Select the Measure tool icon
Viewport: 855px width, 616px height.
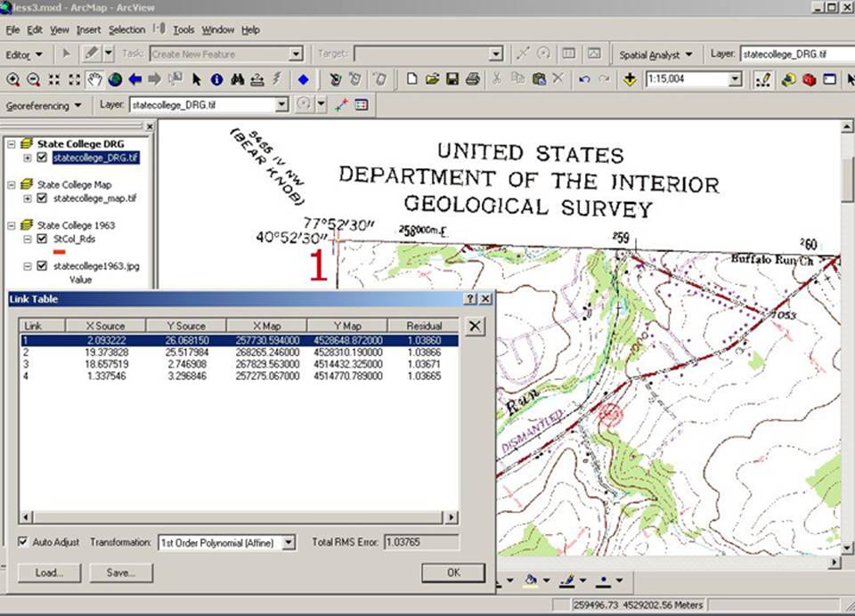tap(256, 79)
